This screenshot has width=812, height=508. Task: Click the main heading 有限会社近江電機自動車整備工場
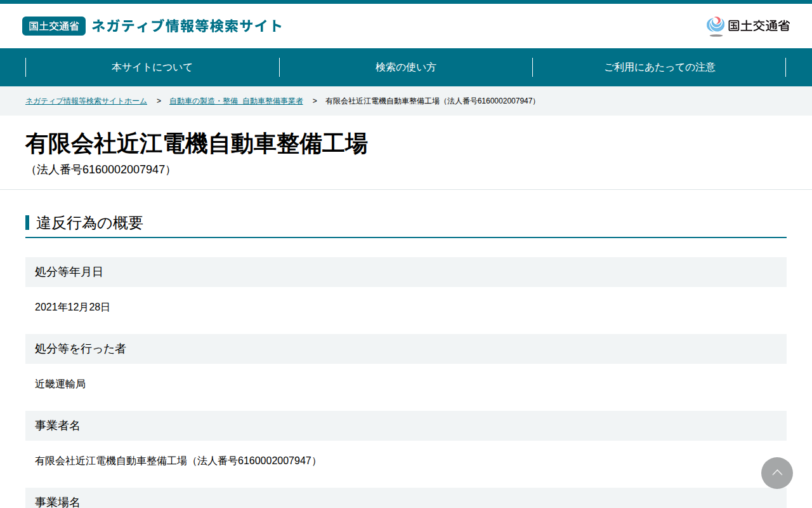coord(197,144)
